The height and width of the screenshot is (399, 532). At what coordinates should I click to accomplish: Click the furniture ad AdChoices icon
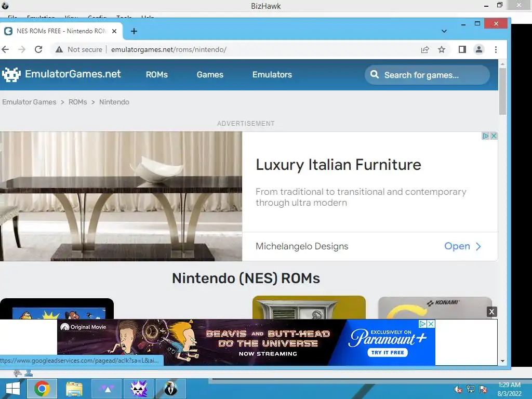(x=486, y=136)
